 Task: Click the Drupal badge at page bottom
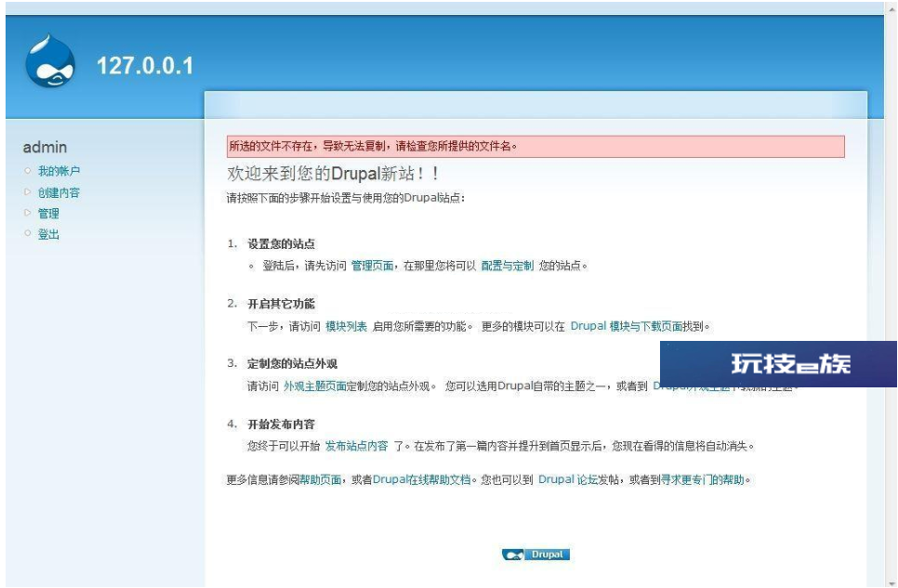(x=535, y=555)
